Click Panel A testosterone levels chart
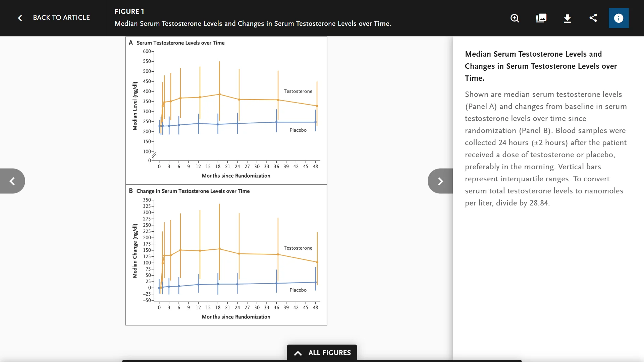 pos(226,111)
